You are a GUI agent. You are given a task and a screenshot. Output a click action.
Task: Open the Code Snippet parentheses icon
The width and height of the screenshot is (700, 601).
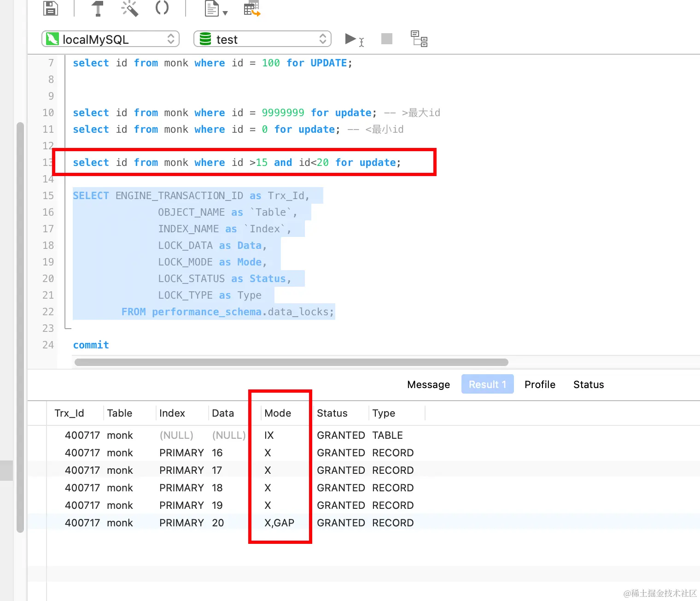(162, 7)
